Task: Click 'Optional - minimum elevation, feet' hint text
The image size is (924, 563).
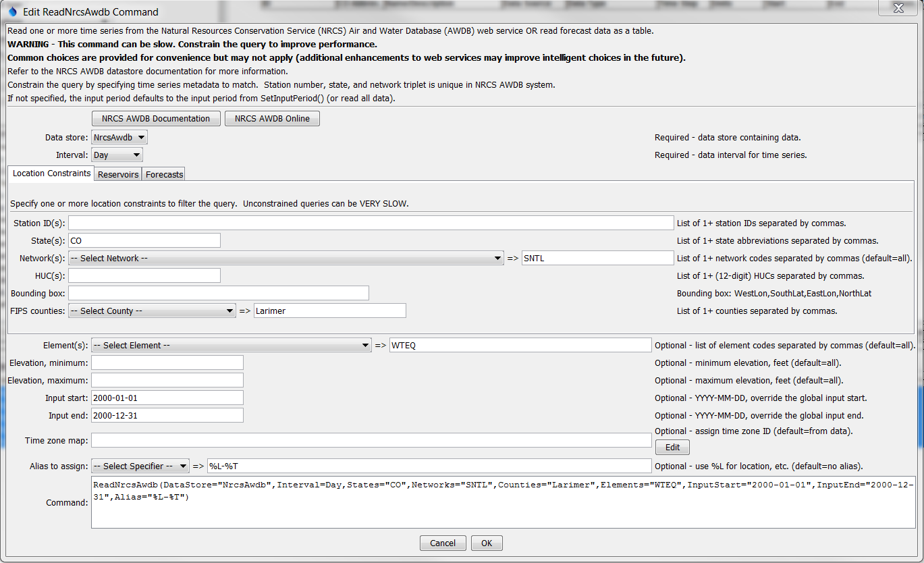Action: pos(749,363)
